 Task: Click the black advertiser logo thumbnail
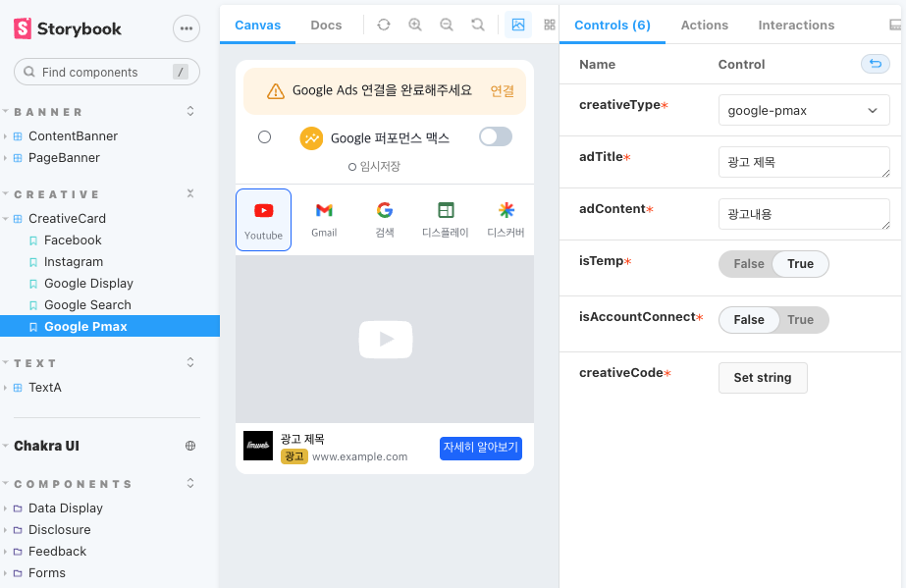pyautogui.click(x=258, y=446)
